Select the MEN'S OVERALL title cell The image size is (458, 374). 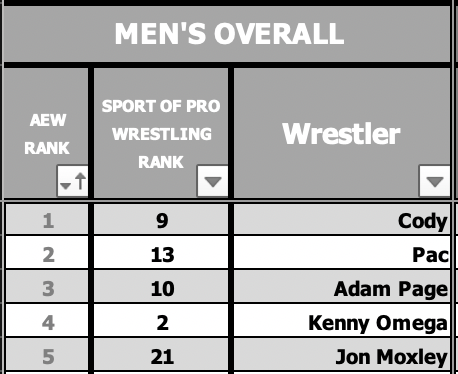(227, 34)
